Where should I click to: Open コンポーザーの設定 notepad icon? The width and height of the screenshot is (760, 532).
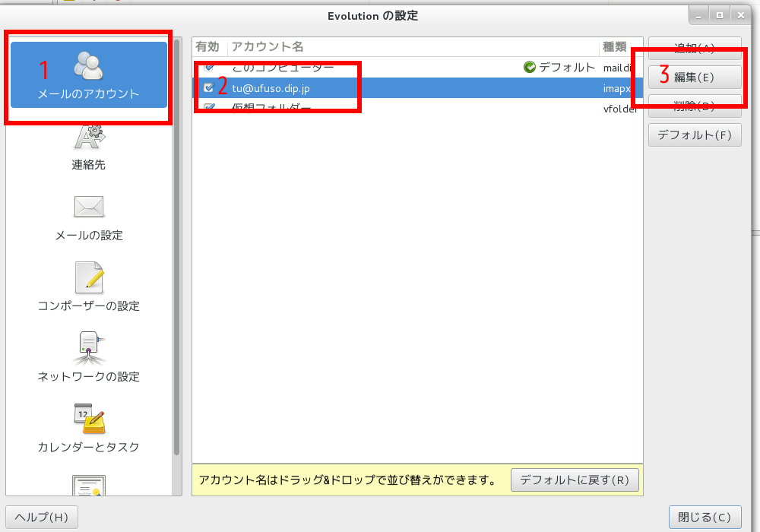[x=89, y=277]
